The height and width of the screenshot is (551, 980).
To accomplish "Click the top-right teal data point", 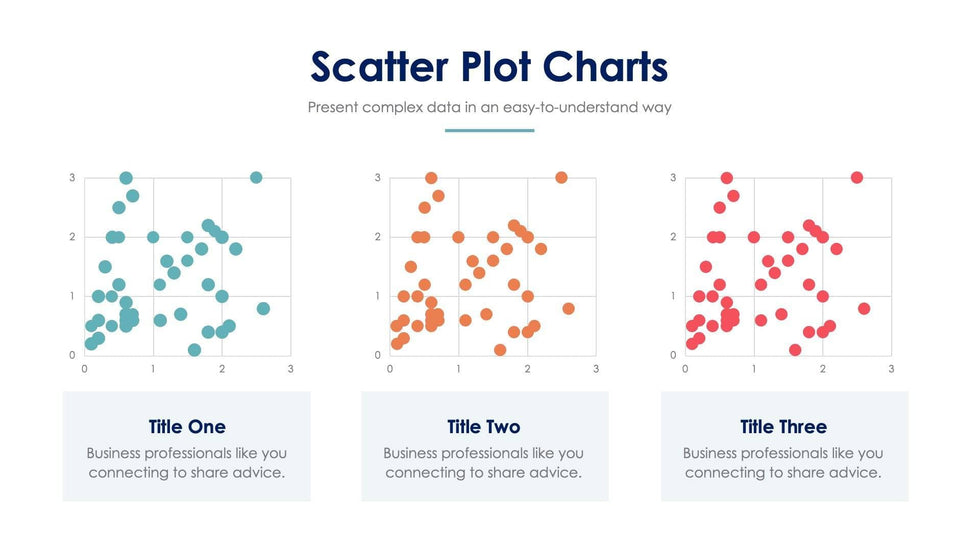I will [x=256, y=178].
